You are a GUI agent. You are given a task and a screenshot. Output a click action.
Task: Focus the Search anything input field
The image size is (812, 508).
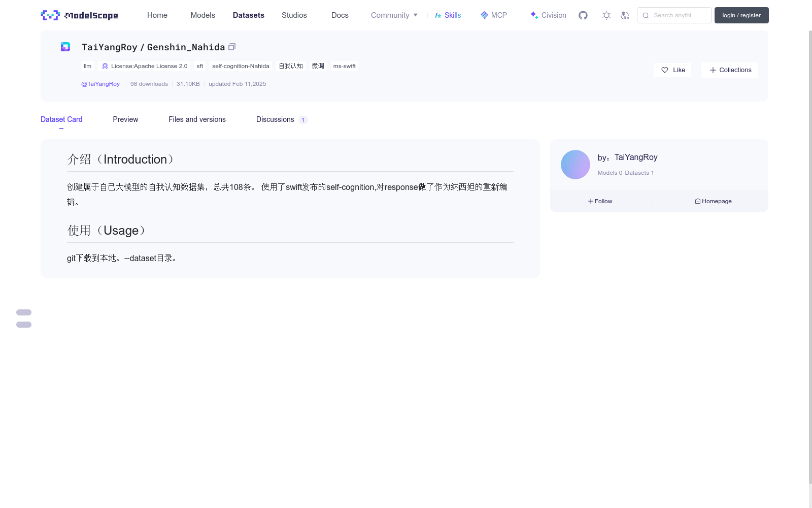[x=674, y=15]
